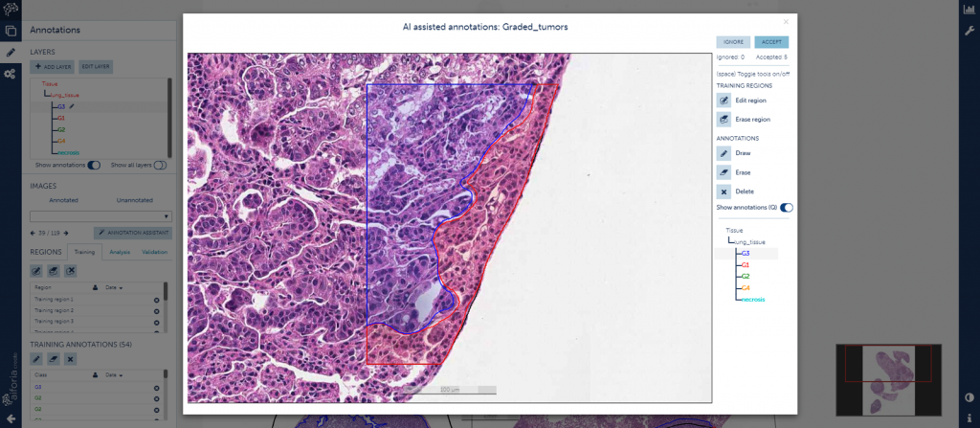This screenshot has height=428, width=980.
Task: Select lung_tissue in dialog layer tree
Action: (x=749, y=241)
